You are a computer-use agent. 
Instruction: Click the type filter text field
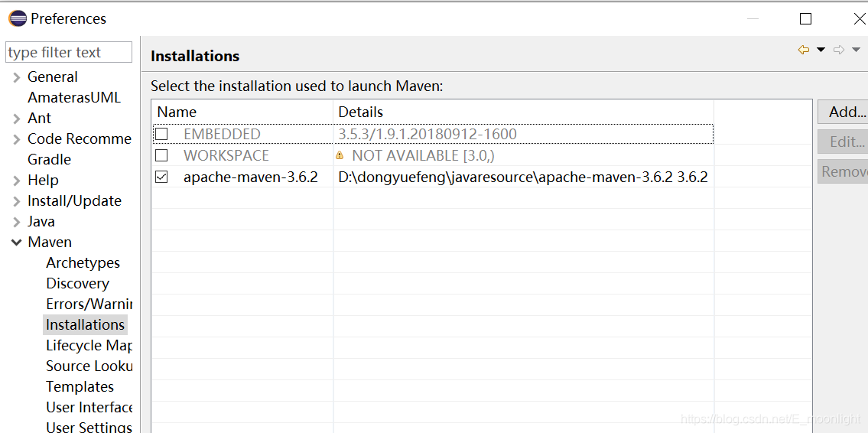click(x=69, y=52)
